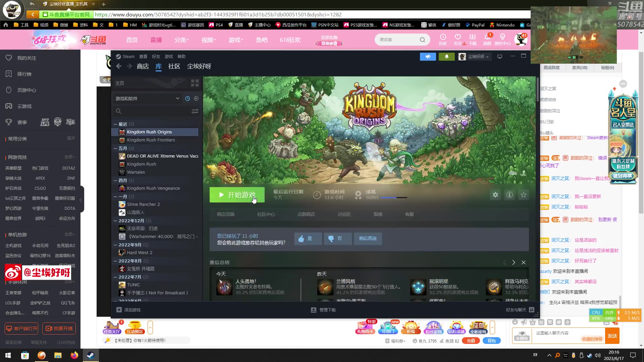Viewport: 644px width, 362px height.
Task: Open Firefox from Windows taskbar
Action: [74, 355]
